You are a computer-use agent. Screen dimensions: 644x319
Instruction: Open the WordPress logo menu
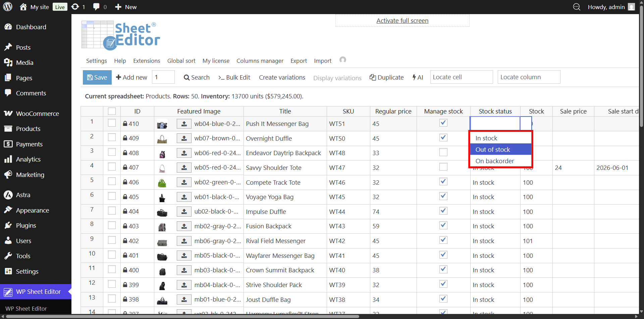point(8,7)
